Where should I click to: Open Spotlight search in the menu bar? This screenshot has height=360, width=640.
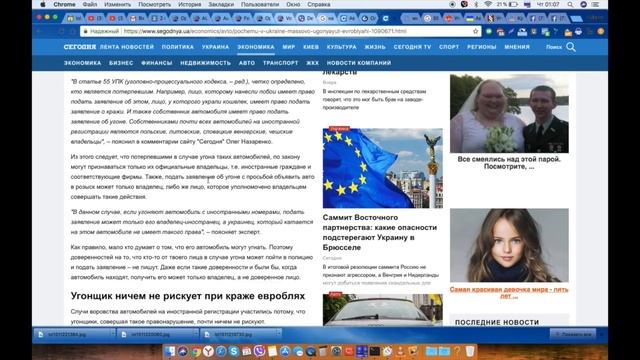[x=570, y=4]
